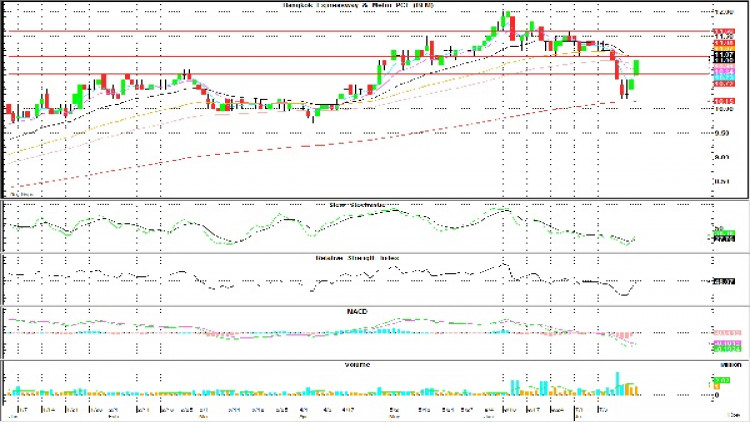Click the black RSI value tag
Viewport: 750px width, 422px height.
coord(724,283)
